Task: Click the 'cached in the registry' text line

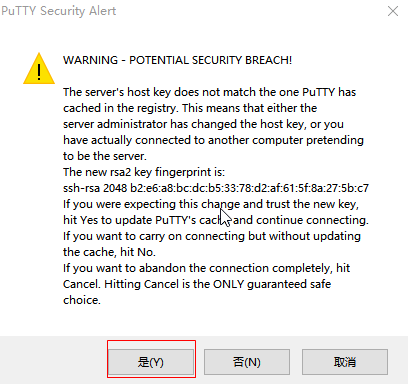Action: tap(190, 108)
